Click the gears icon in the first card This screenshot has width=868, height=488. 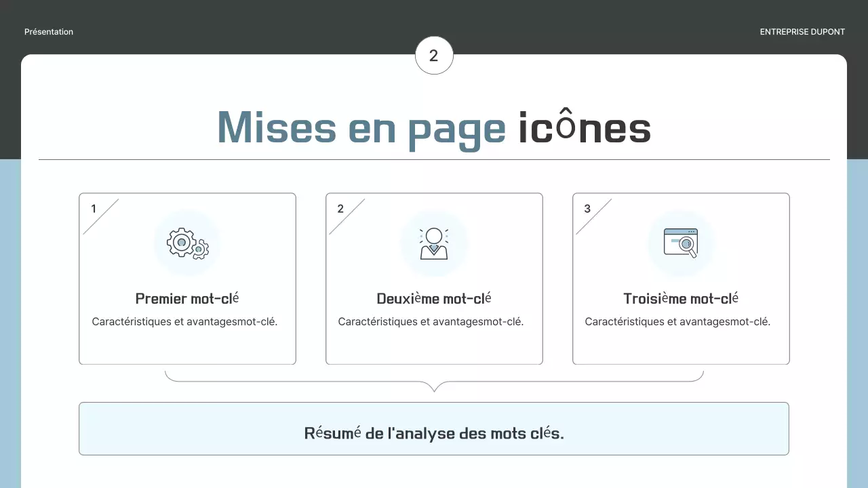click(x=187, y=243)
